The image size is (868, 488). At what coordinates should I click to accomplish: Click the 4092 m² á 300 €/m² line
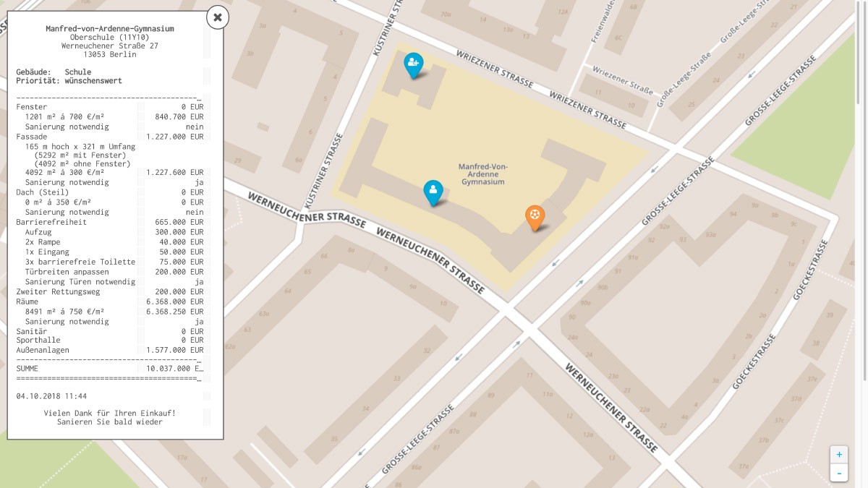point(110,173)
